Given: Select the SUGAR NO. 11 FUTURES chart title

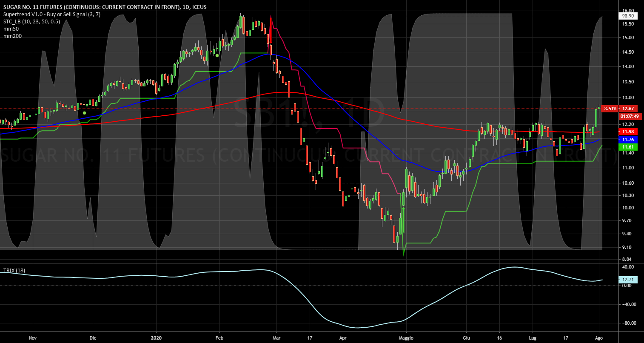Looking at the screenshot, I should coord(105,7).
